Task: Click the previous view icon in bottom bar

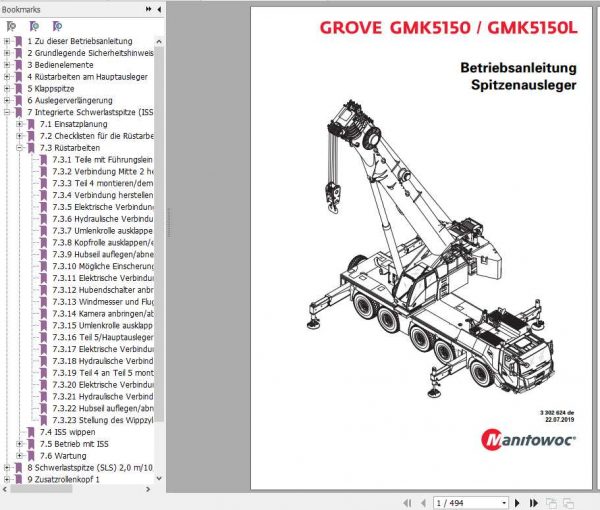Action: click(x=551, y=503)
